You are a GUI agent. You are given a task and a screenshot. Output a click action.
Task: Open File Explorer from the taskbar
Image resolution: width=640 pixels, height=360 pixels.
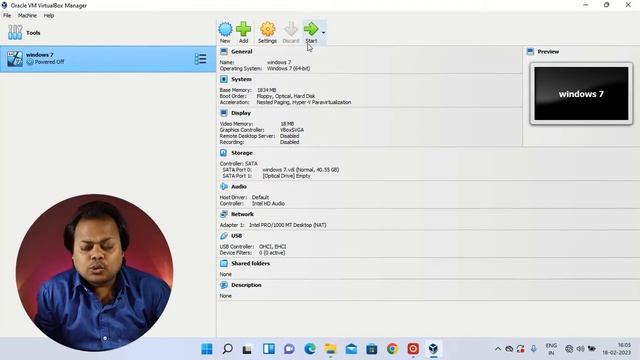pos(330,349)
